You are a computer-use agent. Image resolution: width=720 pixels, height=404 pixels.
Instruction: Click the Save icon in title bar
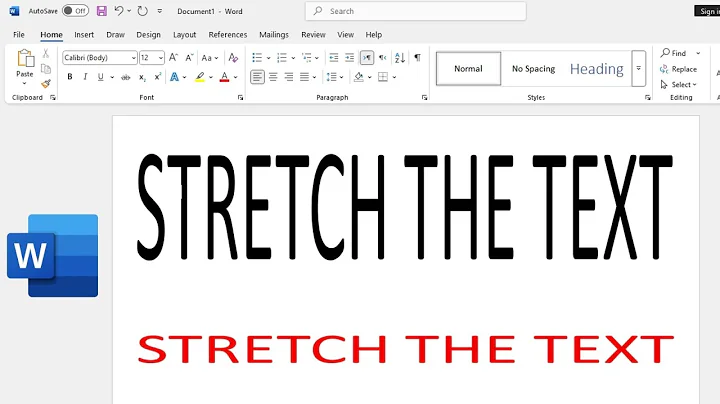coord(102,11)
